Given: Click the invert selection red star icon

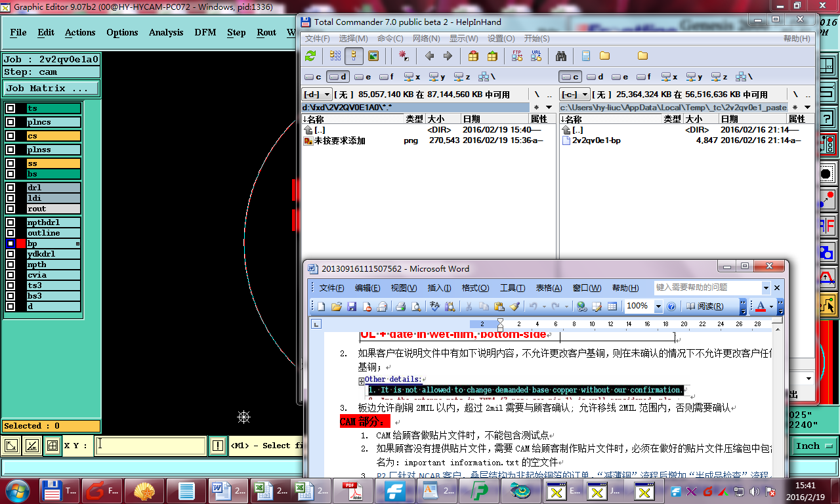Looking at the screenshot, I should pyautogui.click(x=404, y=56).
